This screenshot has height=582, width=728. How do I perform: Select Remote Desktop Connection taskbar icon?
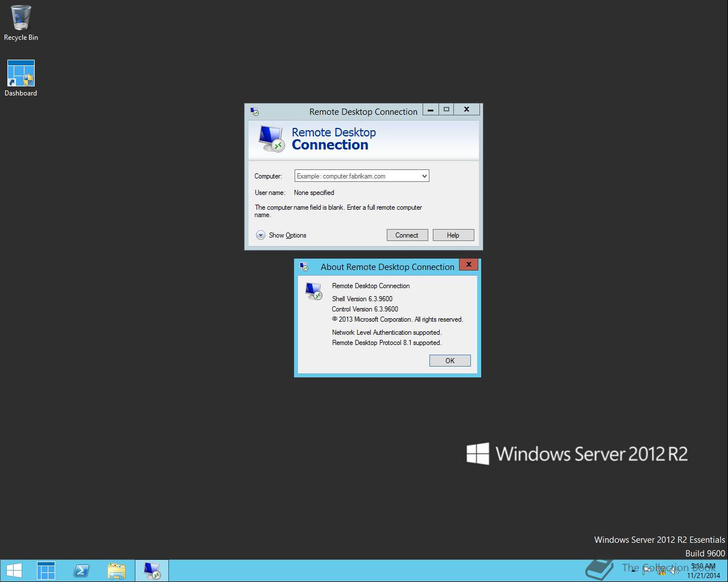pos(152,571)
